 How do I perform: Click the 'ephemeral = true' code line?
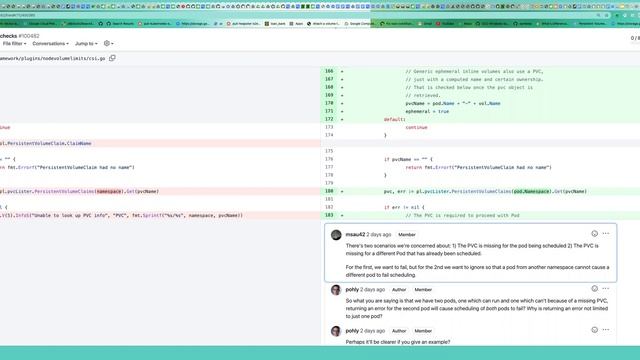[x=427, y=111]
